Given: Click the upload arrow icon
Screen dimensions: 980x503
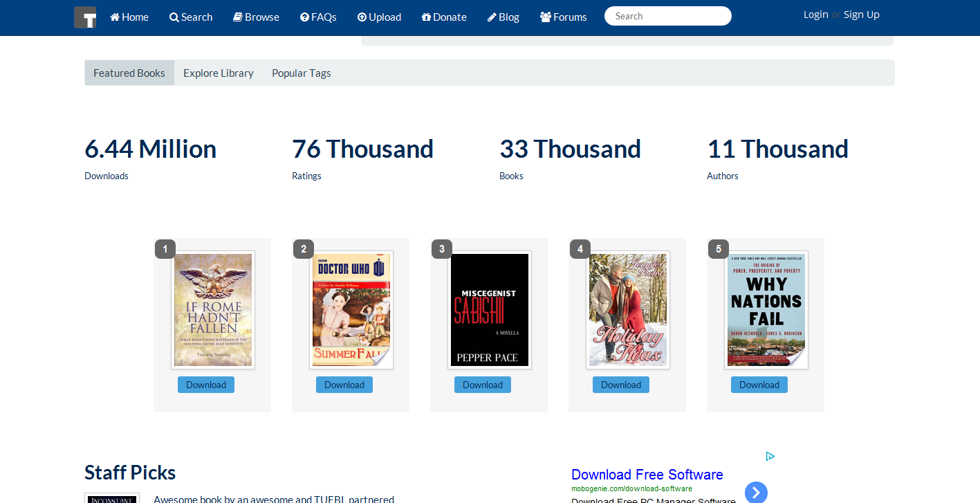Looking at the screenshot, I should point(362,17).
